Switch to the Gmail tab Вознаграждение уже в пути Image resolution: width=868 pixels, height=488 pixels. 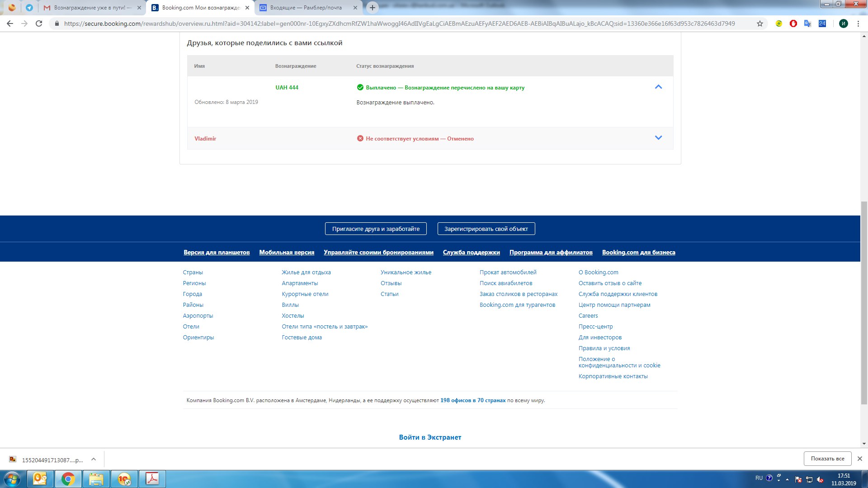[x=92, y=8]
